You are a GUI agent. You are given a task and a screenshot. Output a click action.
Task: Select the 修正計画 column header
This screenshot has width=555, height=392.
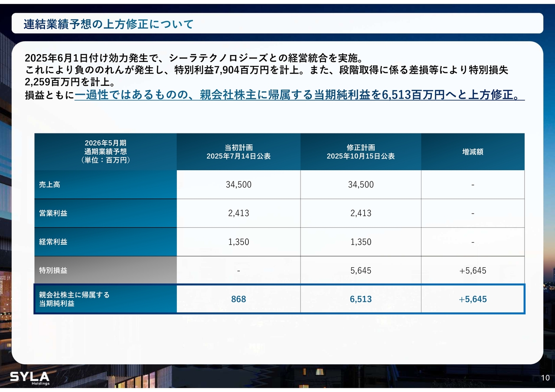tap(360, 152)
